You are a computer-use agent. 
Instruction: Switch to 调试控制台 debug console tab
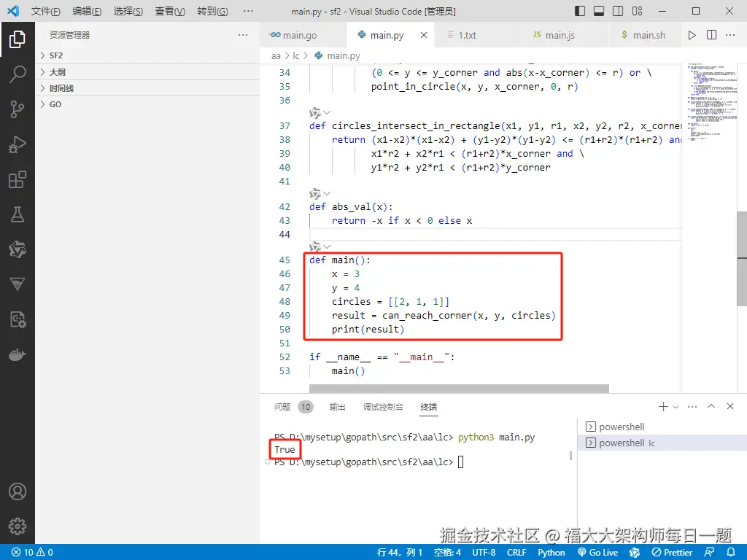[x=383, y=407]
